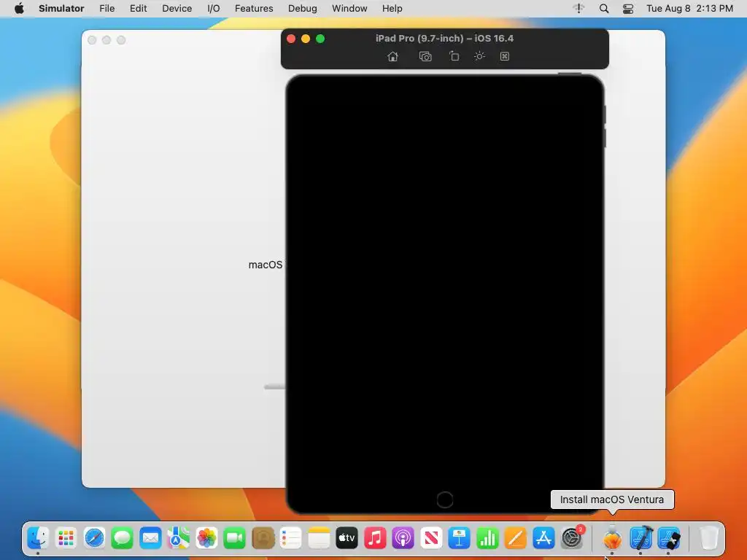Open Apple TV app in the Dock
Viewport: 747px width, 560px height.
click(x=347, y=538)
